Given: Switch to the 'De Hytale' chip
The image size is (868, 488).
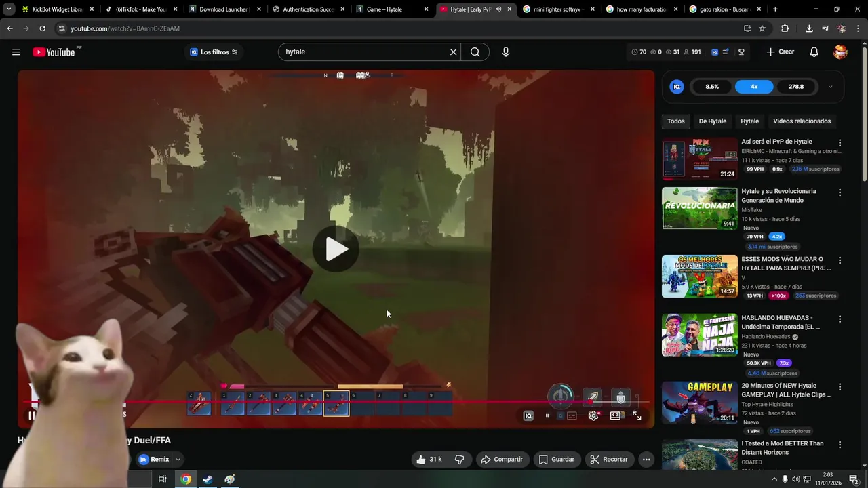Looking at the screenshot, I should pyautogui.click(x=713, y=121).
